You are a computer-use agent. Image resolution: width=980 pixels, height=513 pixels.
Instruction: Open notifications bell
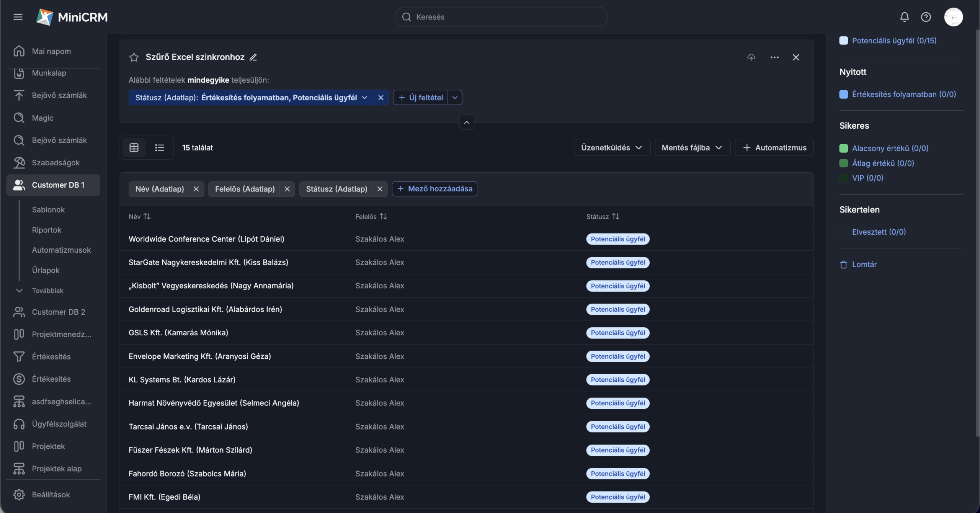point(904,17)
